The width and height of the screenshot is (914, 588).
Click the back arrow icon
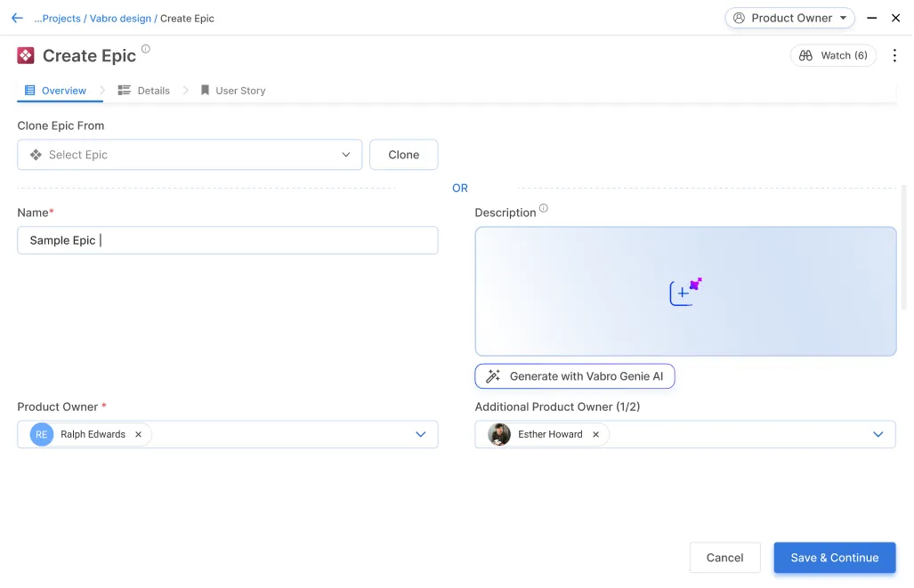17,18
